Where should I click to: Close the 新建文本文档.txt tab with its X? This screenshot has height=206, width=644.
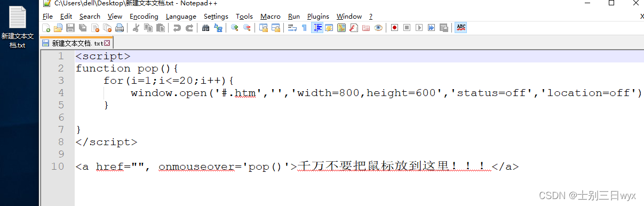tap(107, 43)
